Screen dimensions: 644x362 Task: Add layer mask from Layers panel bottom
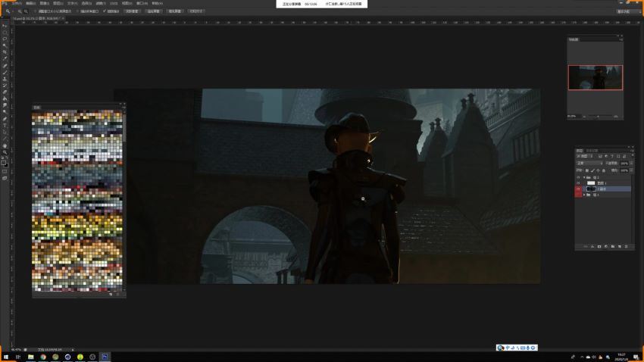pos(599,247)
